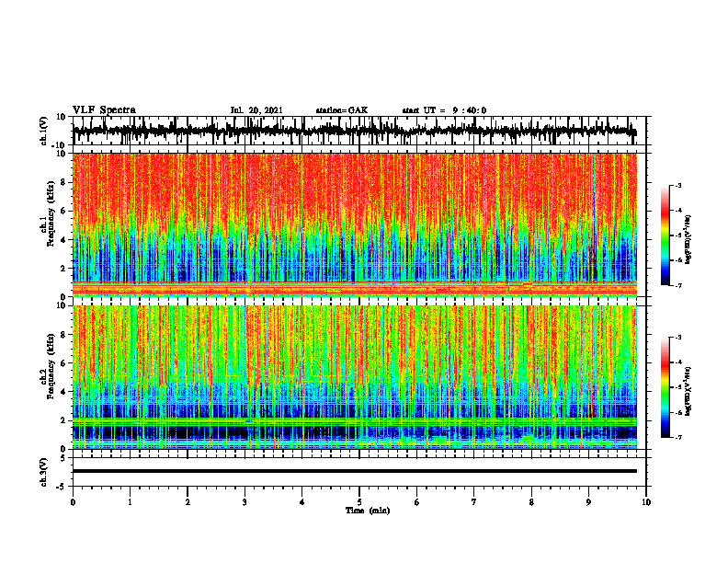
Task: Click the "4" kHz tick on the ch.2 spectrogram
Action: [x=63, y=392]
